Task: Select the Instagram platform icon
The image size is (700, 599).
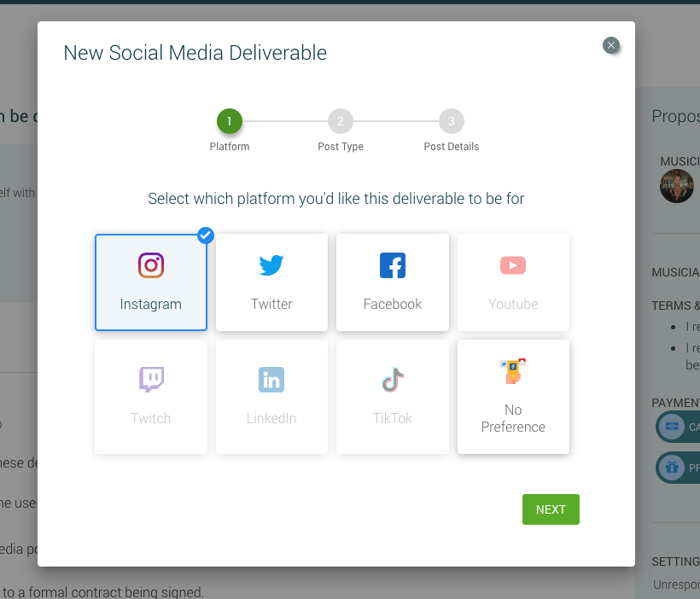Action: pyautogui.click(x=150, y=265)
